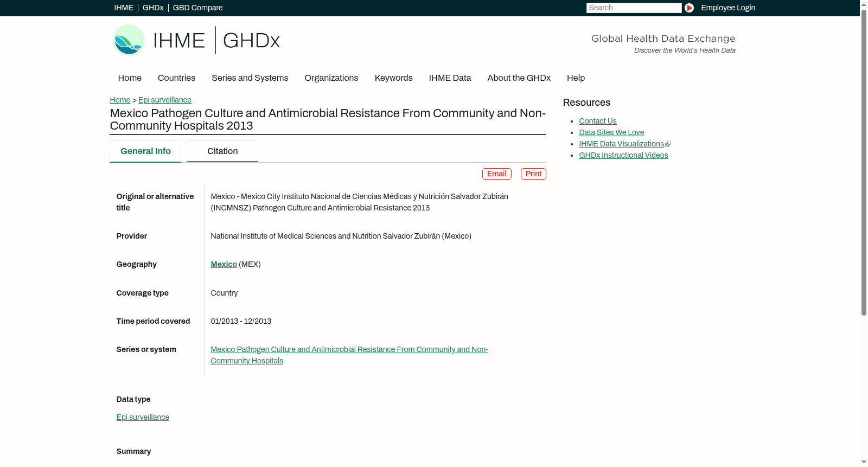Viewport: 868px width, 467px height.
Task: Click the Series or system label
Action: [x=146, y=349]
